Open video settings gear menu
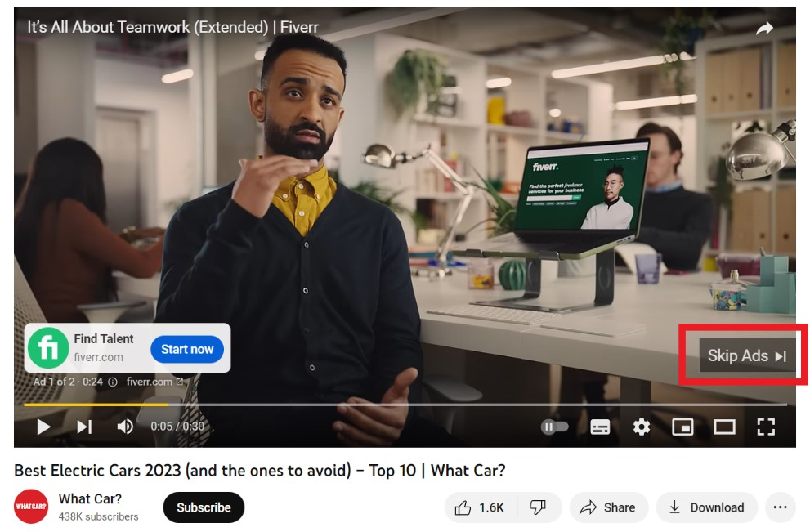Screen dimensions: 810x532 642,427
